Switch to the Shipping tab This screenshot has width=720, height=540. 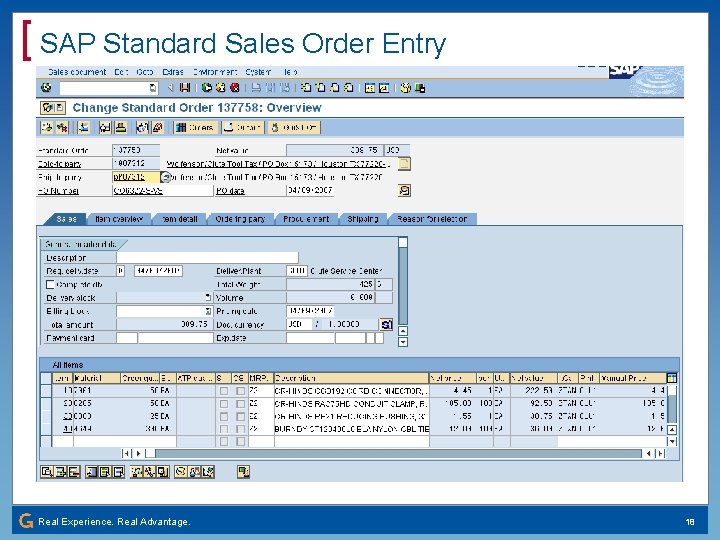(363, 219)
